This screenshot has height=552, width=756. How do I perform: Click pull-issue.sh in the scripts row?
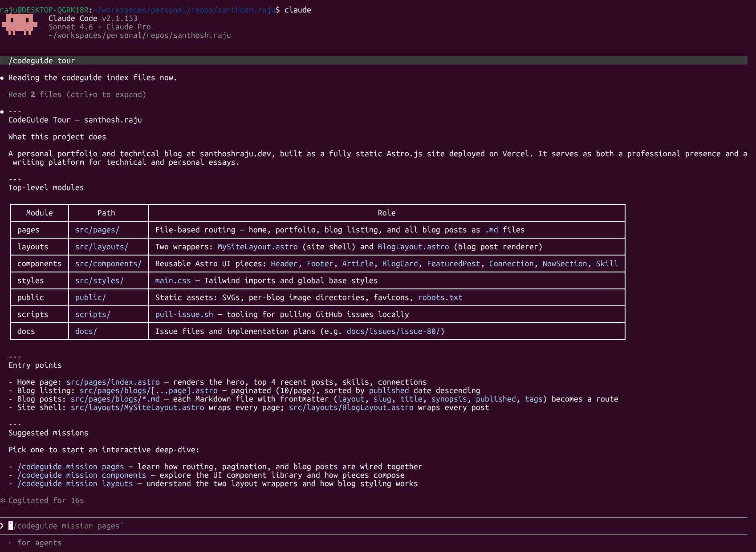[x=184, y=314]
